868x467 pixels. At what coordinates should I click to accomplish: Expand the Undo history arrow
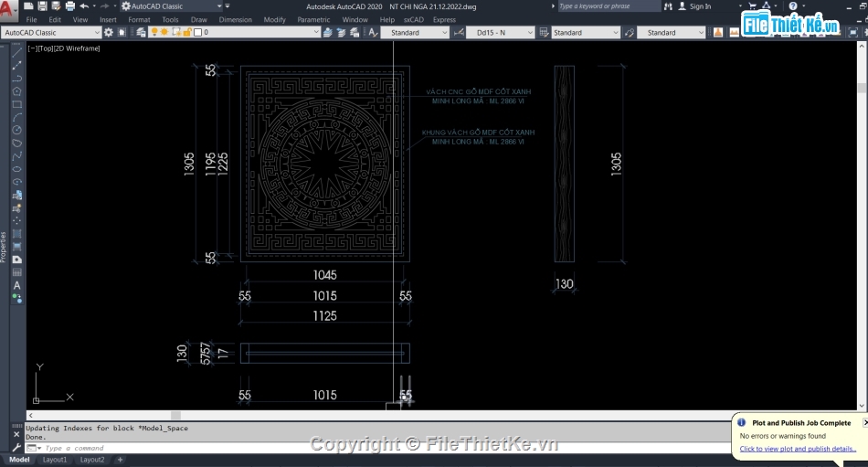click(93, 6)
